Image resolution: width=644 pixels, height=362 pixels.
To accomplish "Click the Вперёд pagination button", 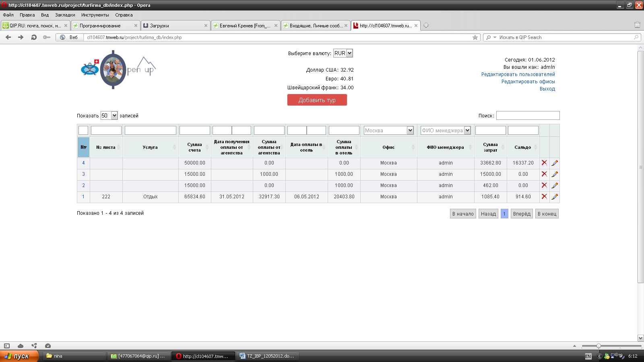I will (x=522, y=214).
